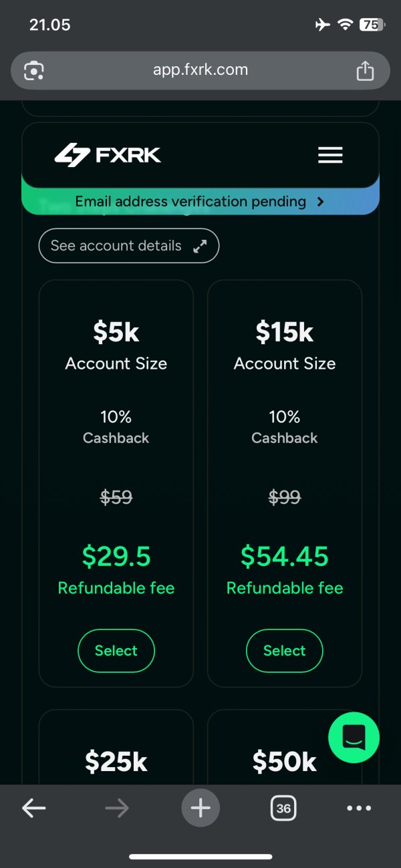Open the live chat bubble
The height and width of the screenshot is (868, 401).
click(x=354, y=737)
